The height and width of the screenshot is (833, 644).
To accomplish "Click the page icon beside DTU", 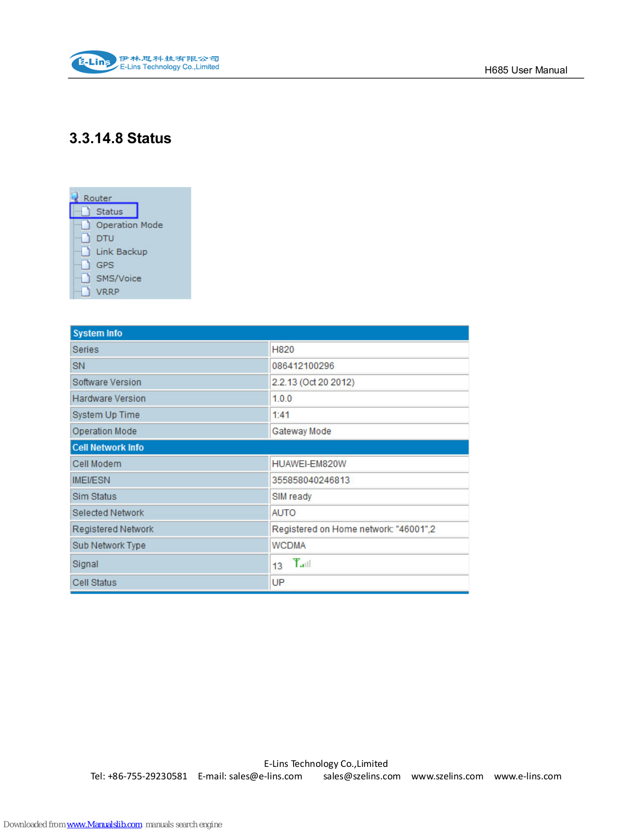I will pos(86,238).
